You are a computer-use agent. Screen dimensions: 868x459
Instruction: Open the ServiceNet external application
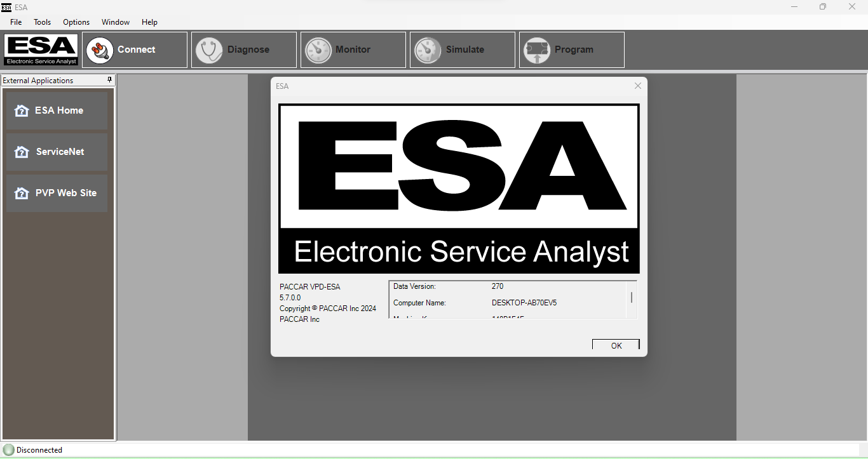coord(57,152)
